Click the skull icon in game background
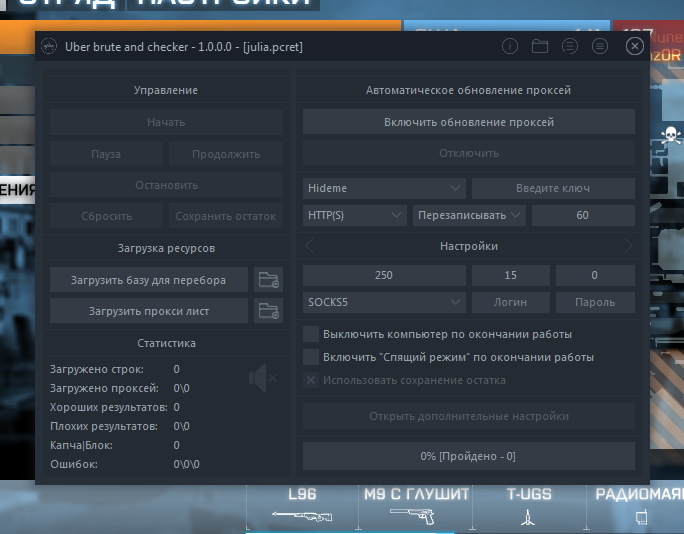This screenshot has width=684, height=534. (670, 135)
